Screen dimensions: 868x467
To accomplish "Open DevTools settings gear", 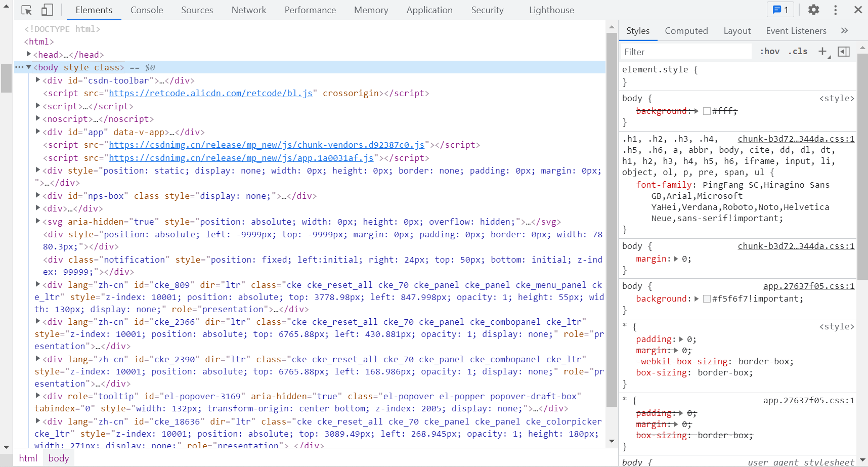I will click(x=813, y=10).
